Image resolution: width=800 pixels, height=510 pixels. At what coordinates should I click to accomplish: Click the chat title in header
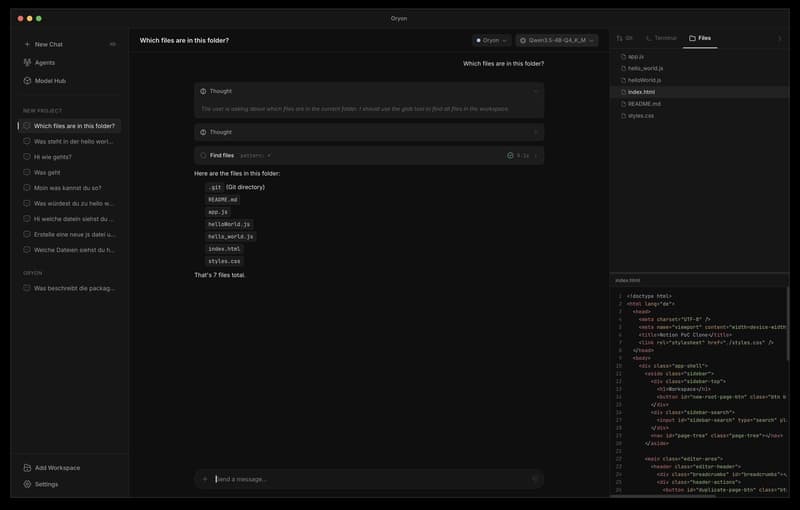[184, 40]
